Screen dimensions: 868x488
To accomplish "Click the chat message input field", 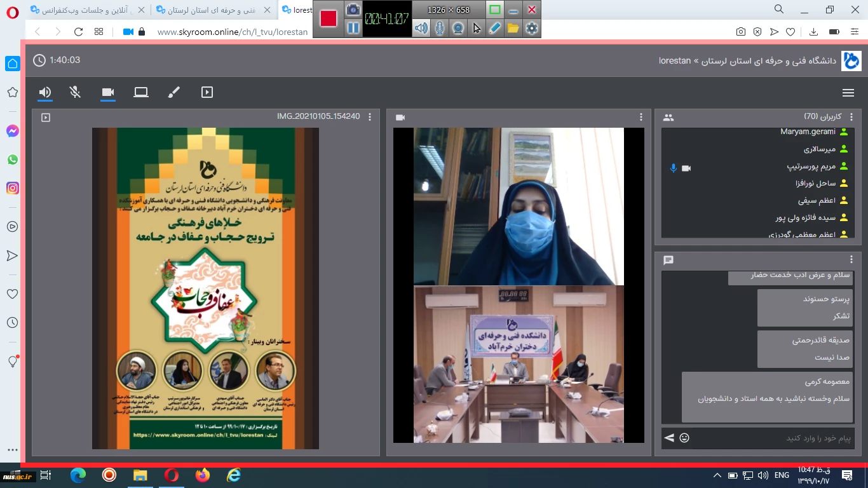I will (772, 438).
